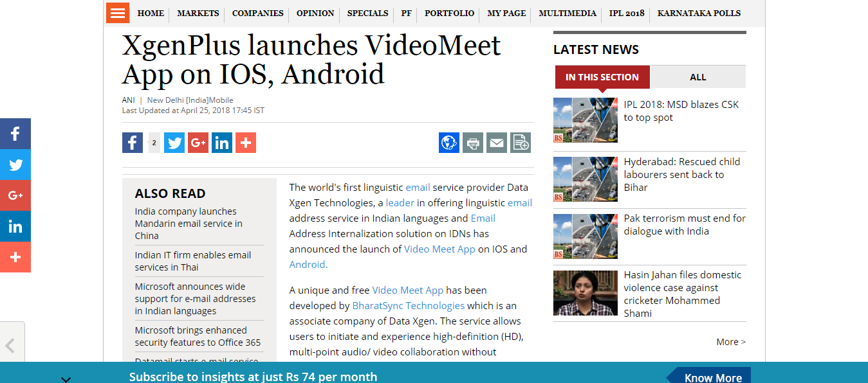Screen dimensions: 868x383
Task: Print the article using the printer icon
Action: click(x=473, y=143)
